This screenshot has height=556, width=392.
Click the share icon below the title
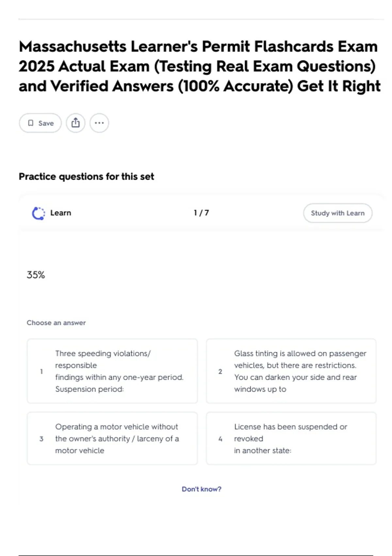click(75, 123)
